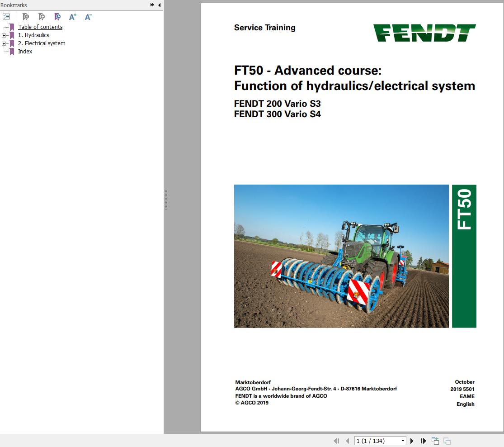Increase bookmark text size (A+)
The height and width of the screenshot is (447, 504).
pyautogui.click(x=73, y=17)
